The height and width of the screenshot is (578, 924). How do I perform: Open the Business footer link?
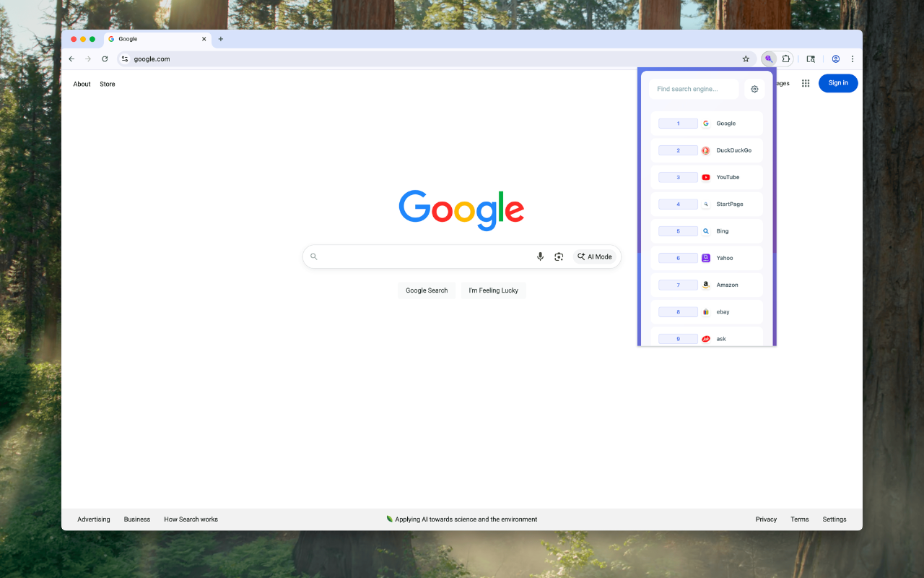(137, 519)
